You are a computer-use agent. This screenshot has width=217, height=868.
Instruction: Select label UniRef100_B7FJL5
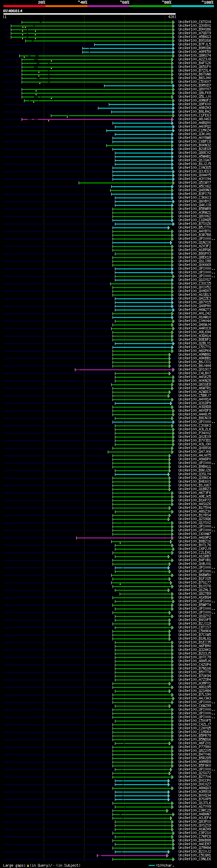click(x=195, y=45)
